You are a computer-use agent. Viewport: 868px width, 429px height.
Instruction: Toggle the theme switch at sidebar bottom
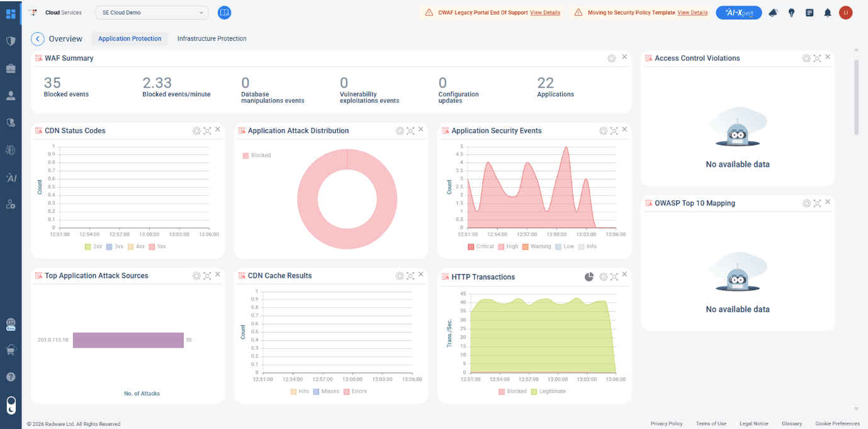click(x=11, y=405)
